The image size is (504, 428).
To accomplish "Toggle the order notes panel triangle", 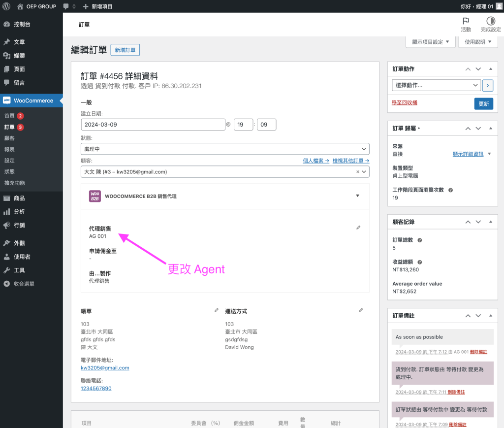I will (490, 315).
